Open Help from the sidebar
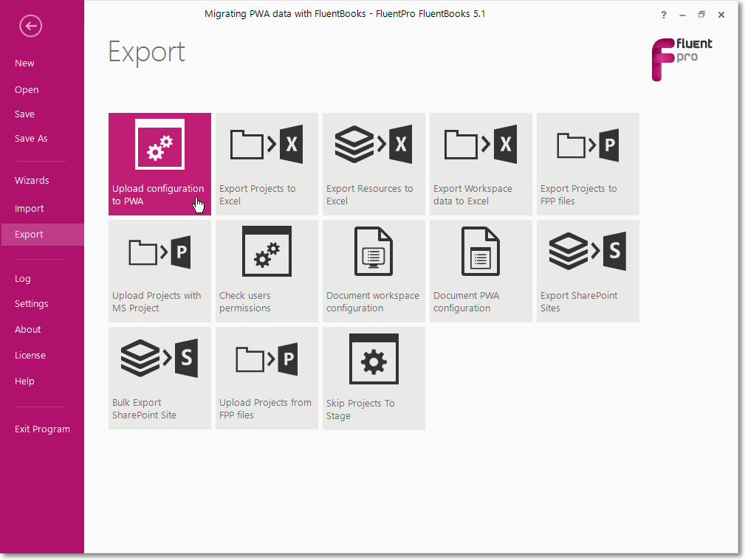This screenshot has height=560, width=745. click(24, 381)
